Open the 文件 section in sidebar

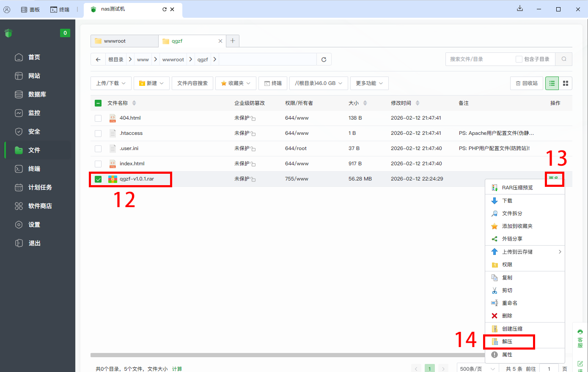point(34,150)
